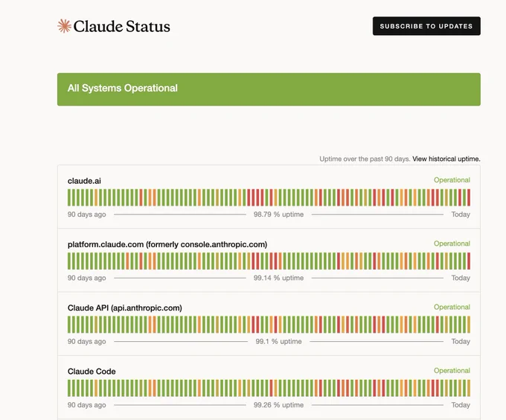Image resolution: width=506 pixels, height=420 pixels.
Task: Select the last (Today) bar in Claude Code row
Action: pos(469,388)
